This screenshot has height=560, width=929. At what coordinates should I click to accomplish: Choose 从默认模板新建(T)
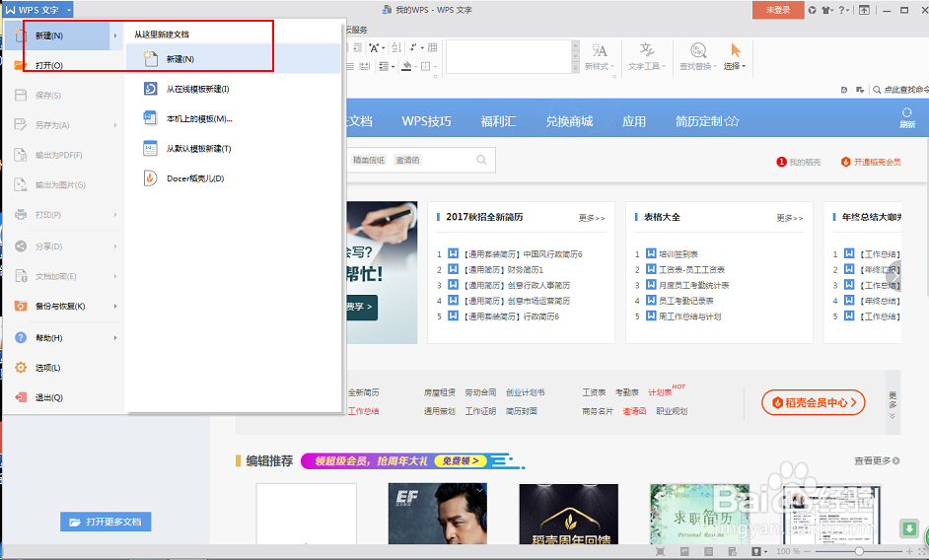pos(234,149)
